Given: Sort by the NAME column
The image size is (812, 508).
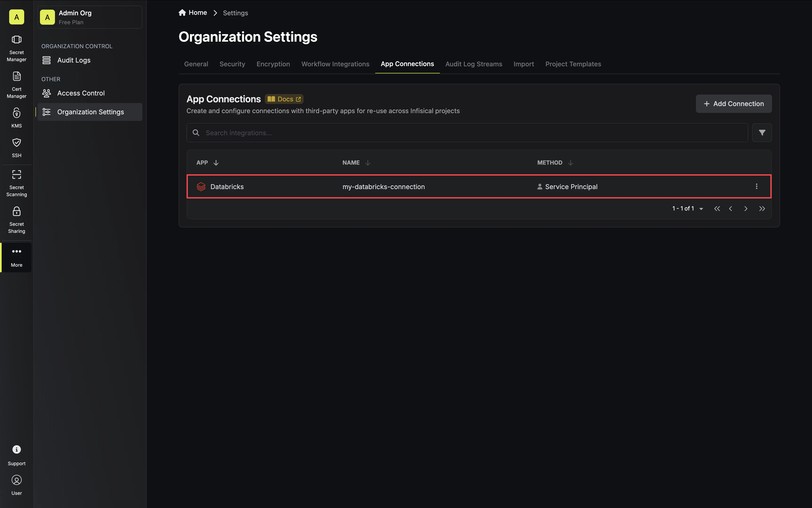Looking at the screenshot, I should tap(356, 163).
